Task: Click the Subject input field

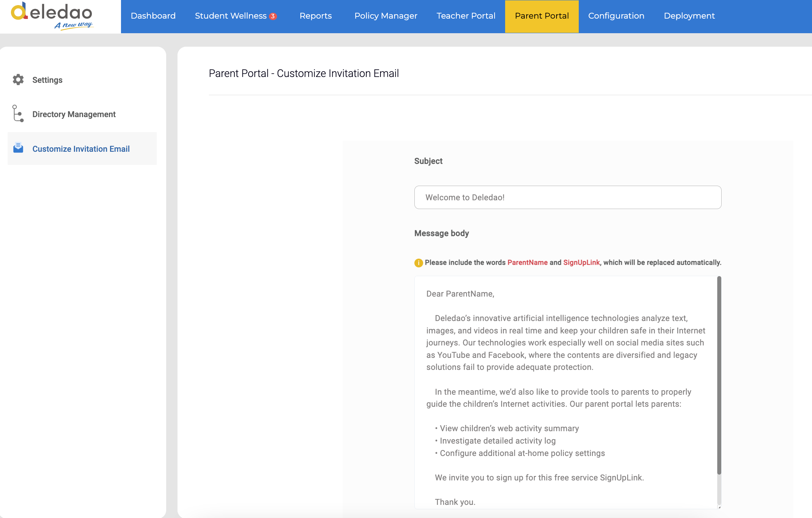Action: coord(568,197)
